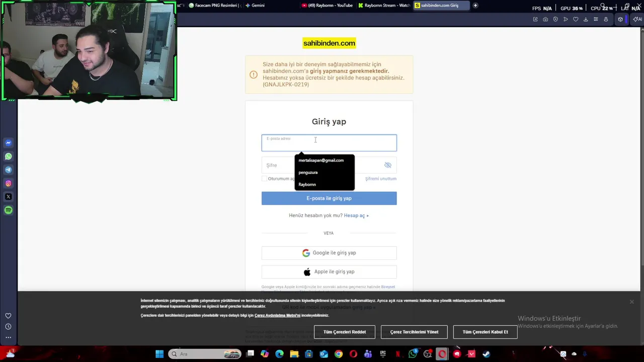Click the taskbar Ara search box
The height and width of the screenshot is (362, 644).
click(x=205, y=354)
